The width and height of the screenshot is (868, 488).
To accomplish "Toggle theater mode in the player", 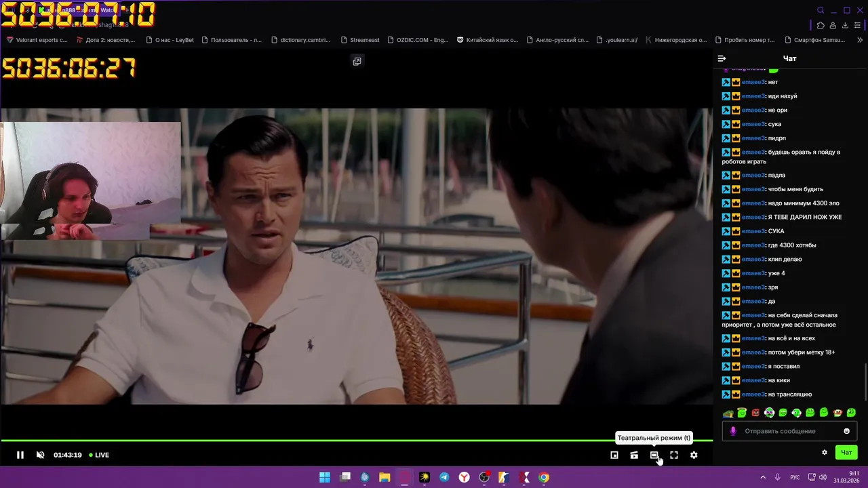I will click(654, 455).
